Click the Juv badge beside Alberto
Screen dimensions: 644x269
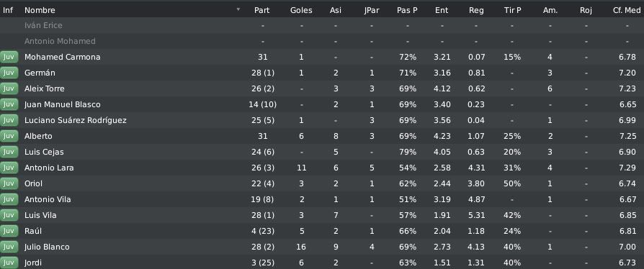[9, 136]
